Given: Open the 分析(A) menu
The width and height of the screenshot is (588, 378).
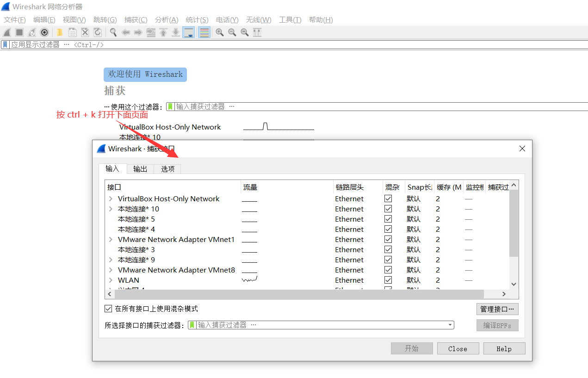Looking at the screenshot, I should pos(167,20).
